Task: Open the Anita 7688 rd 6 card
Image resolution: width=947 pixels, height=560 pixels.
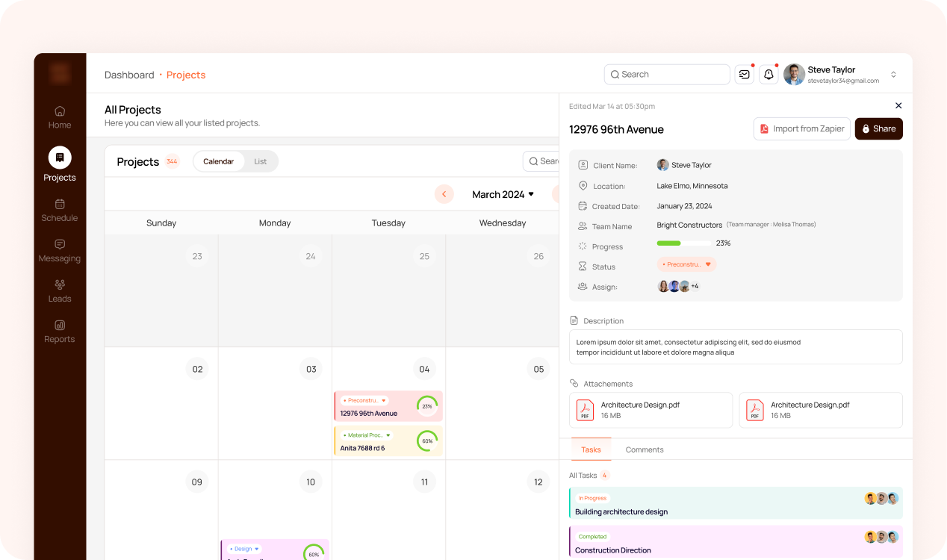Action: (388, 441)
